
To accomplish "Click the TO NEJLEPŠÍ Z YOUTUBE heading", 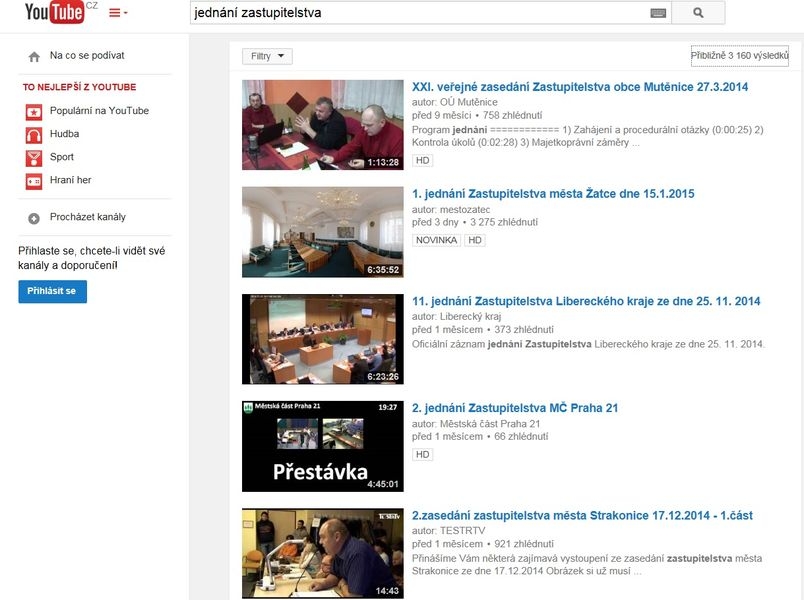I will tap(79, 87).
